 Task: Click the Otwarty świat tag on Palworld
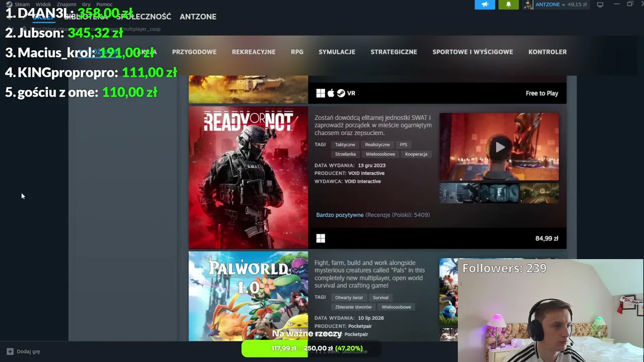pos(349,298)
